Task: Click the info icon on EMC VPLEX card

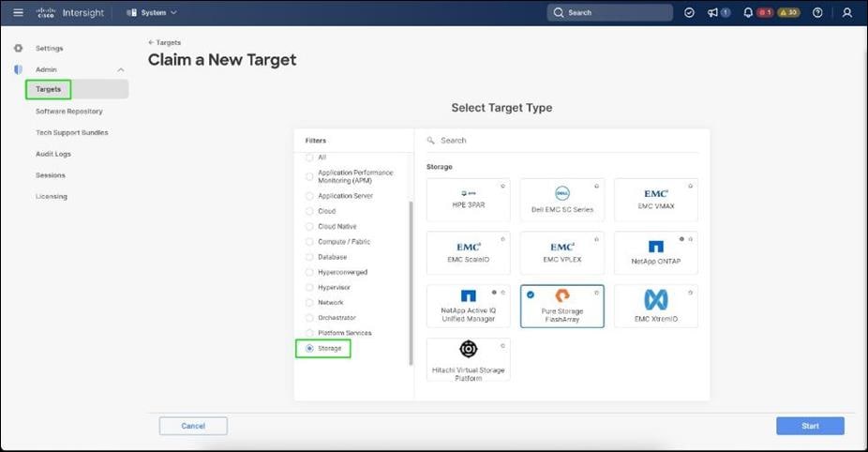Action: click(597, 239)
